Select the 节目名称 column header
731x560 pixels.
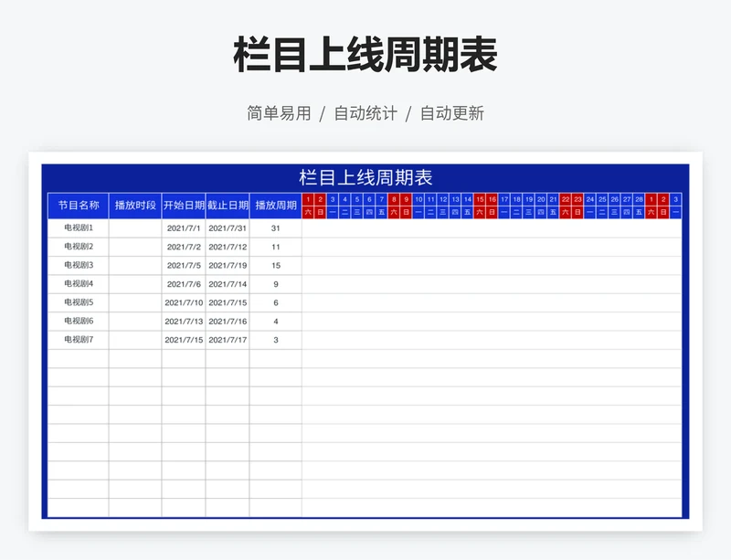tap(79, 206)
